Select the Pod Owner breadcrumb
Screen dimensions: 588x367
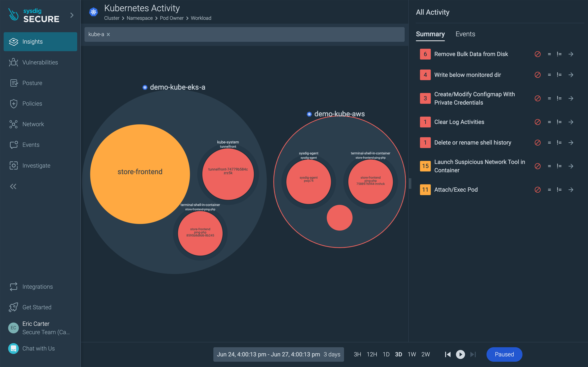pos(172,18)
